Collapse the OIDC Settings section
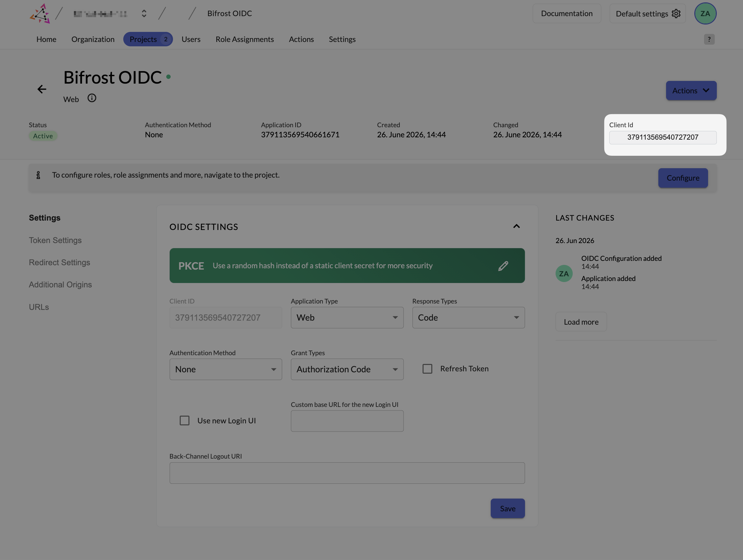This screenshot has height=560, width=743. [x=516, y=226]
